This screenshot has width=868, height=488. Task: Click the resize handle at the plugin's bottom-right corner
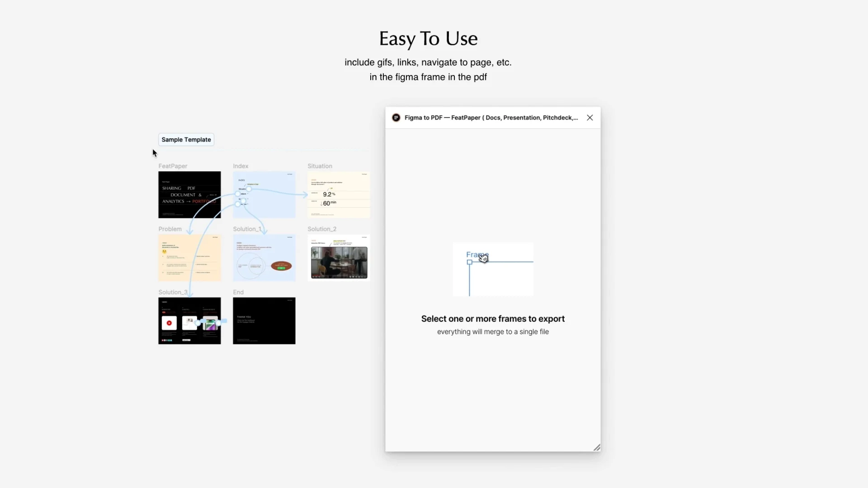pyautogui.click(x=597, y=447)
